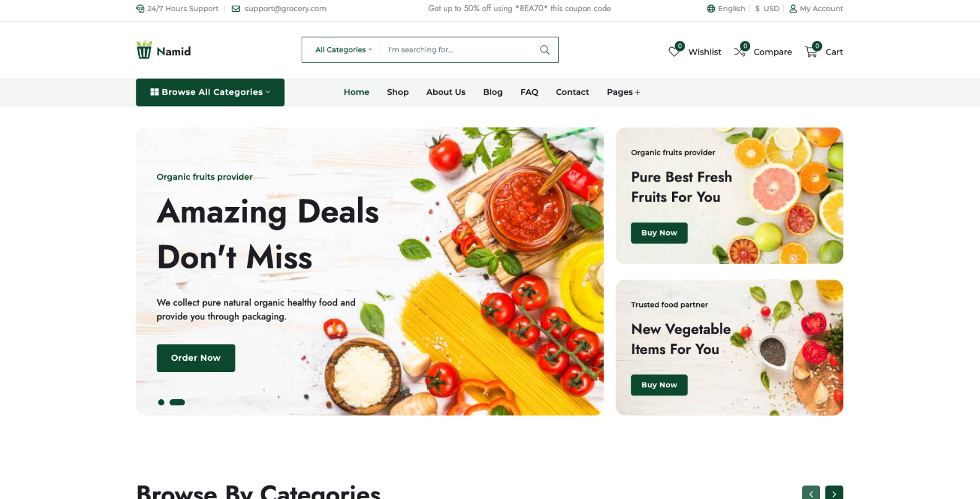Image resolution: width=980 pixels, height=499 pixels.
Task: Select the second hero slider indicator
Action: pos(177,402)
